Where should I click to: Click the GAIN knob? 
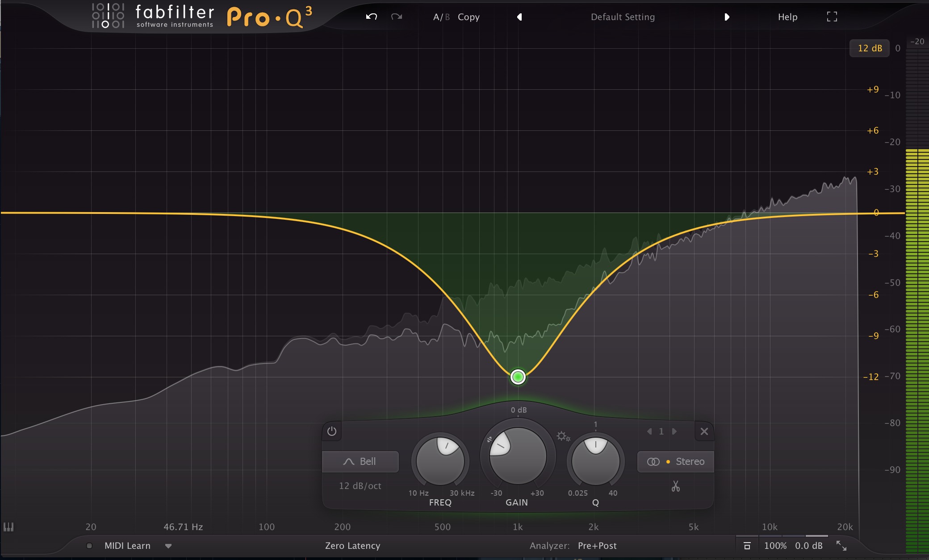pyautogui.click(x=518, y=456)
